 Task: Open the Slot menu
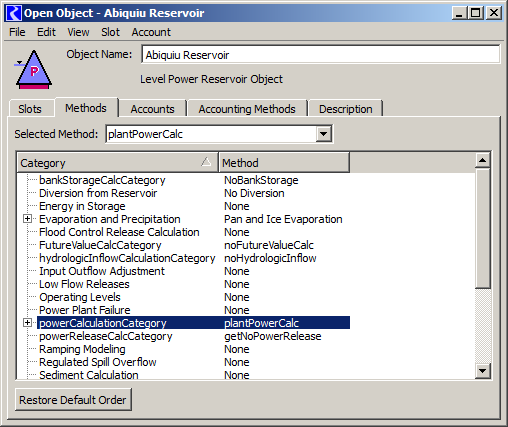tap(110, 32)
